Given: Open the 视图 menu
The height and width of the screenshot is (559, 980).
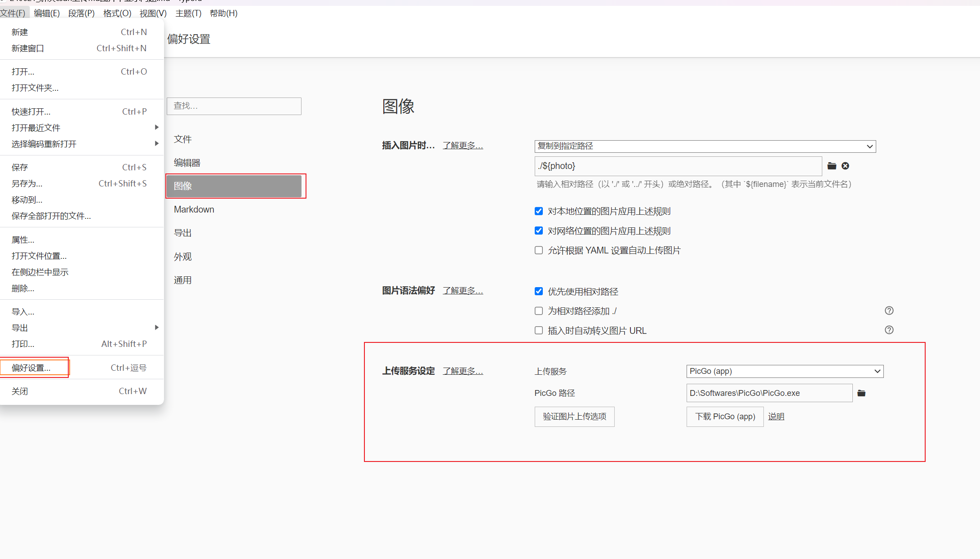Looking at the screenshot, I should [x=152, y=13].
